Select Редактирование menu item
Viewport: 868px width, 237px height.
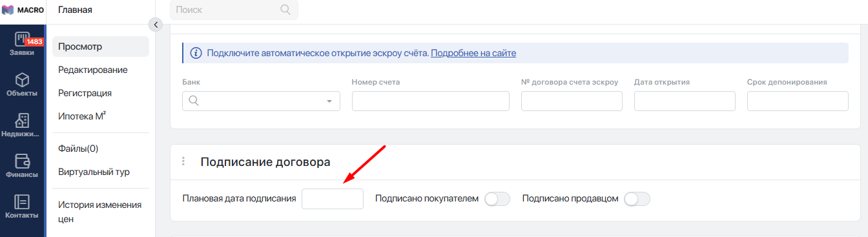pyautogui.click(x=93, y=70)
